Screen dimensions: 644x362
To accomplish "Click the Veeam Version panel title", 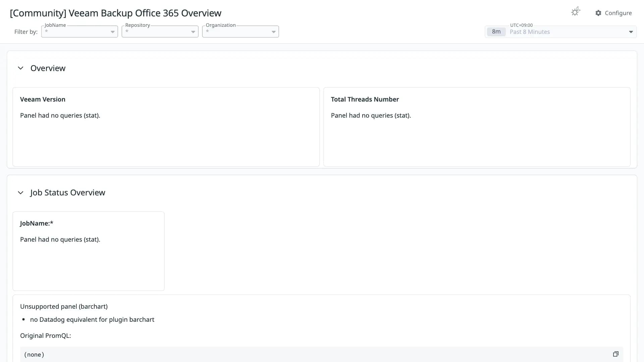I will [43, 99].
